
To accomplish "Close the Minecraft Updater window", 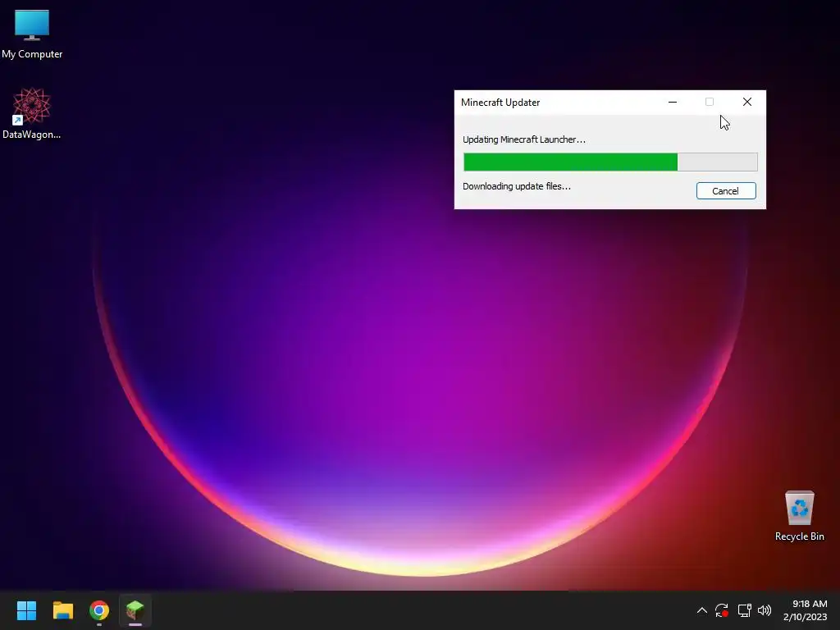I will [x=747, y=102].
